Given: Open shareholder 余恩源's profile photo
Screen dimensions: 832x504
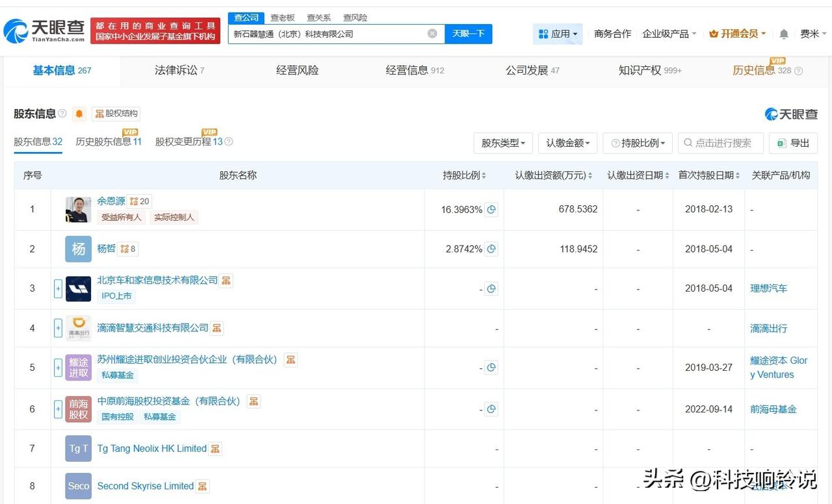Looking at the screenshot, I should pos(79,210).
